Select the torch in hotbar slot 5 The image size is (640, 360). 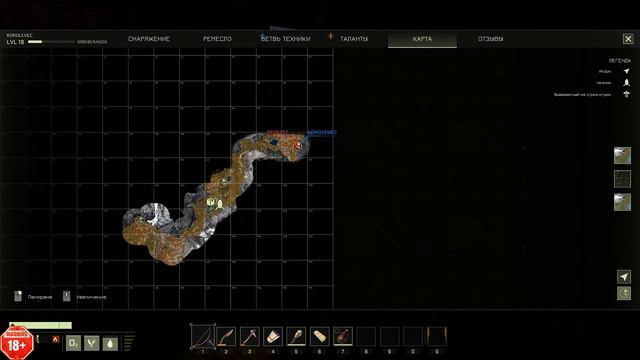coord(296,337)
